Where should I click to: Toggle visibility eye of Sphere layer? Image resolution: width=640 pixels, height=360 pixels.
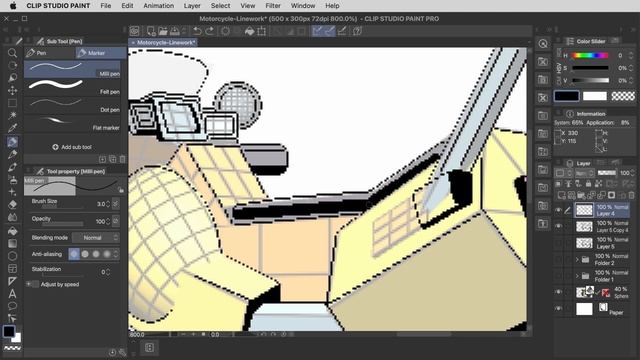(x=558, y=292)
